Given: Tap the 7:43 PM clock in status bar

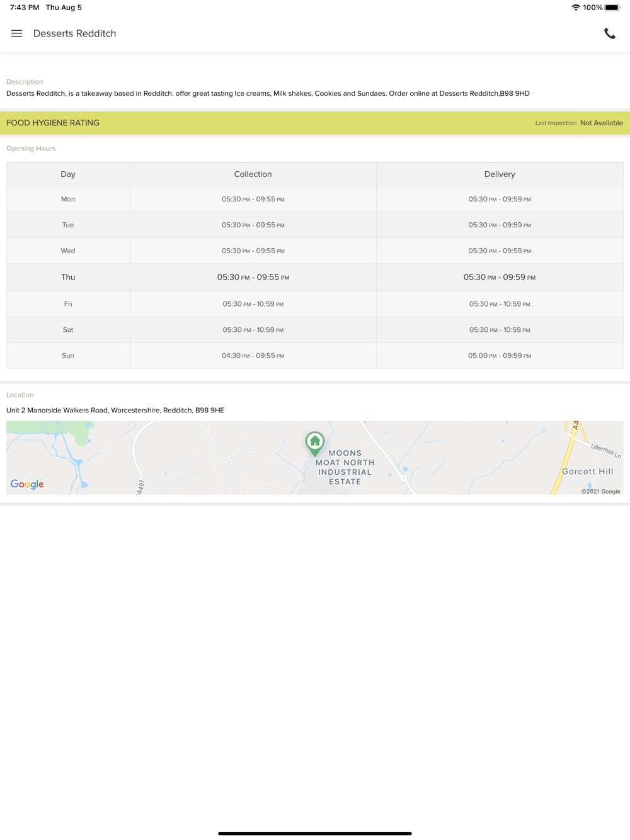Looking at the screenshot, I should (x=25, y=8).
